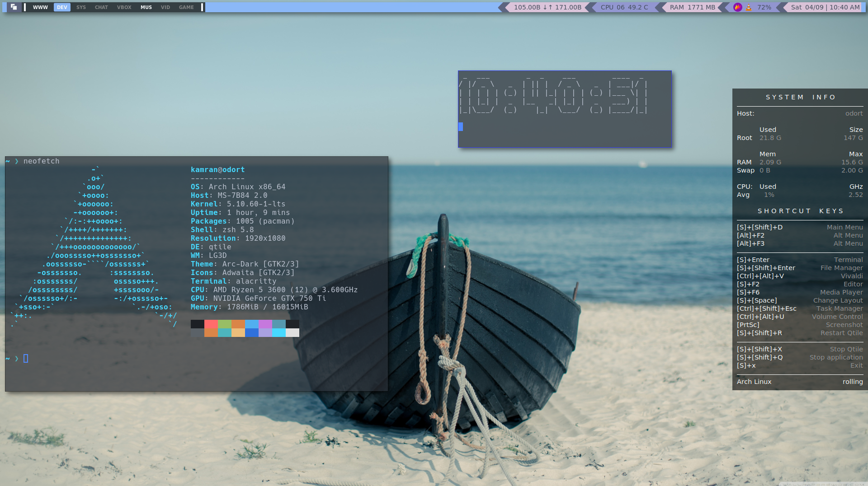The width and height of the screenshot is (868, 486).
Task: Switch to the WWW workspace
Action: tap(40, 7)
